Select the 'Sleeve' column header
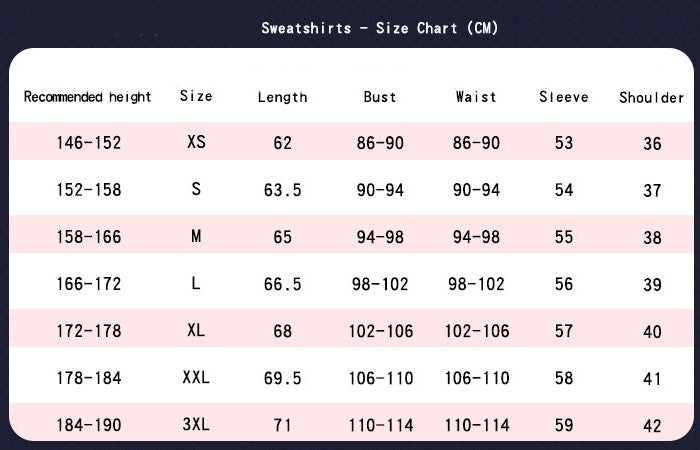The width and height of the screenshot is (700, 450). pyautogui.click(x=564, y=97)
